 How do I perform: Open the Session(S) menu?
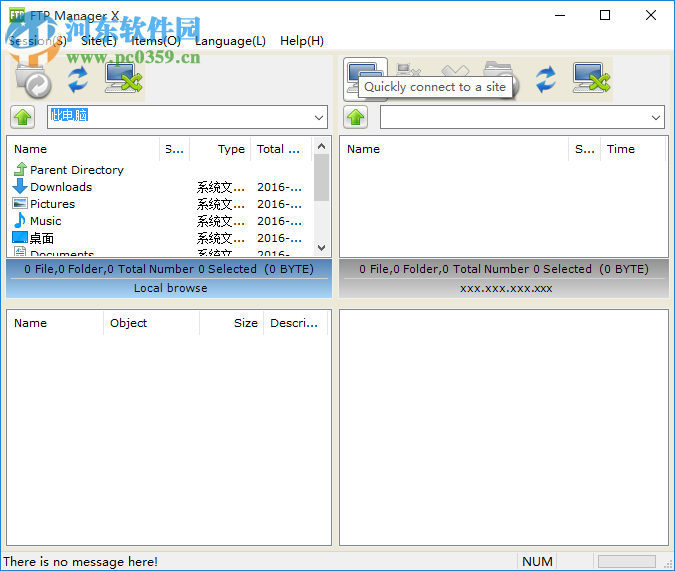(x=38, y=41)
